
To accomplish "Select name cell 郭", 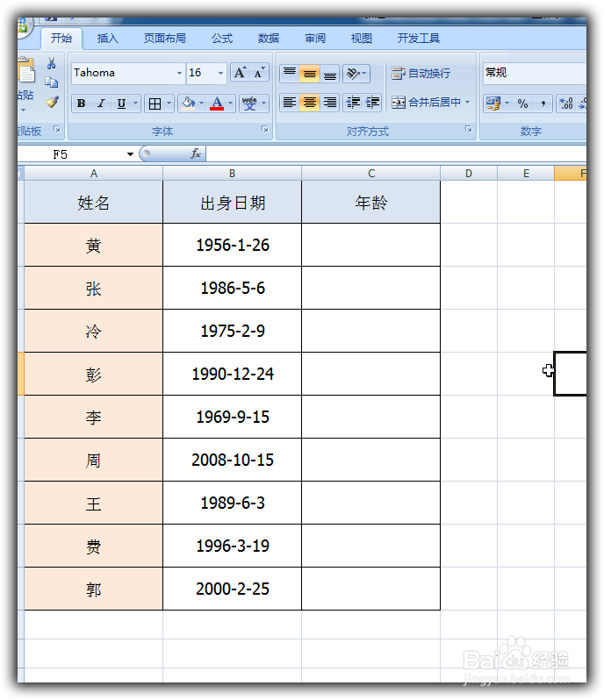I will [x=93, y=589].
